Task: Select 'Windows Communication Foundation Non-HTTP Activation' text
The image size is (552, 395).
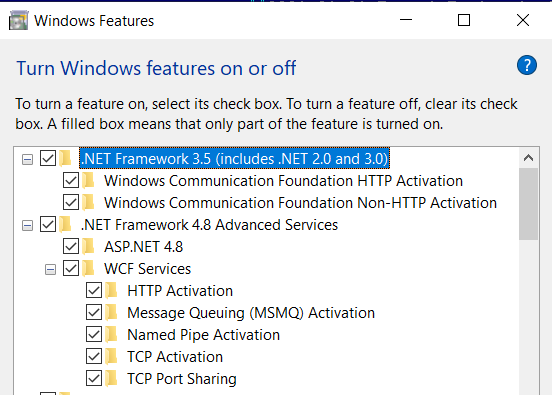Action: 300,203
